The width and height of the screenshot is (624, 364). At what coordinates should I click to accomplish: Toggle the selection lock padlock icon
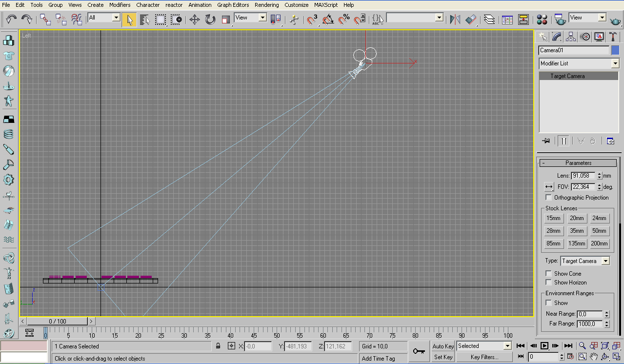click(x=218, y=346)
